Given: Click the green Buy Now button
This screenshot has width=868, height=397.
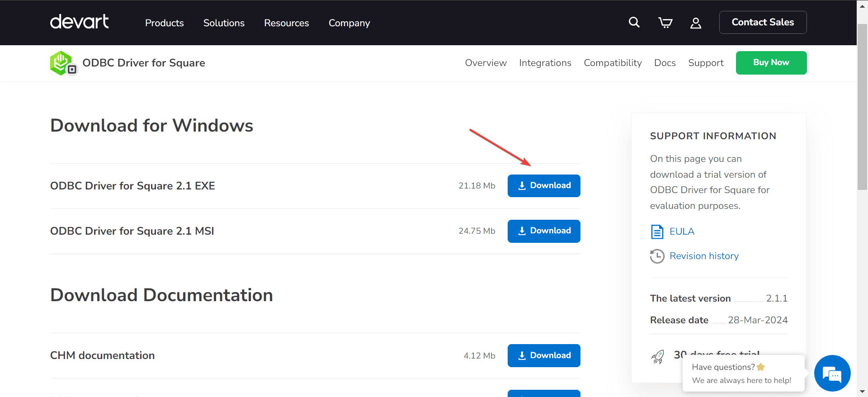Looking at the screenshot, I should (771, 62).
